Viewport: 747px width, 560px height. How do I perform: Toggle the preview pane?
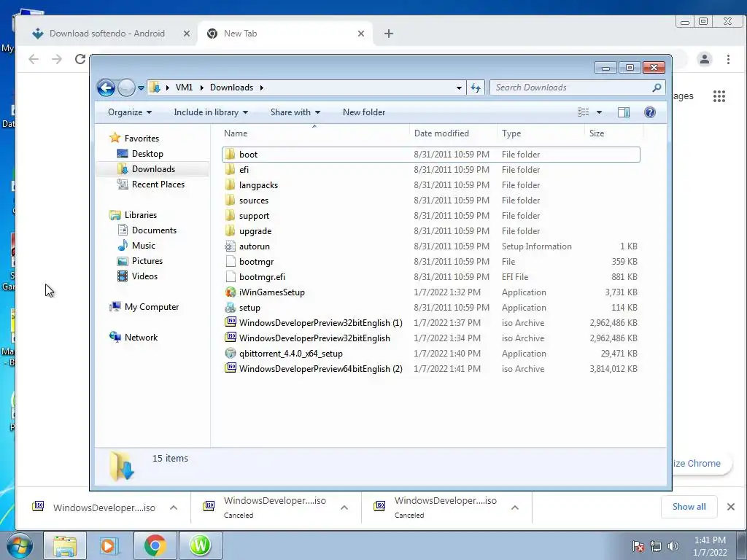click(623, 112)
